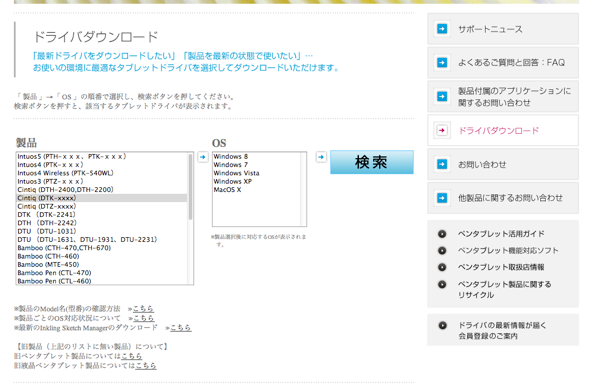Screen dimensions: 600x384
Task: Open ドライバの最新情報が届く会員登録のご案内
Action: pyautogui.click(x=502, y=330)
